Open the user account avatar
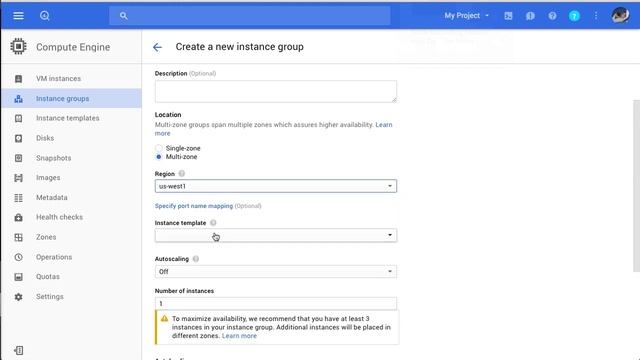The height and width of the screenshot is (360, 640). click(620, 16)
